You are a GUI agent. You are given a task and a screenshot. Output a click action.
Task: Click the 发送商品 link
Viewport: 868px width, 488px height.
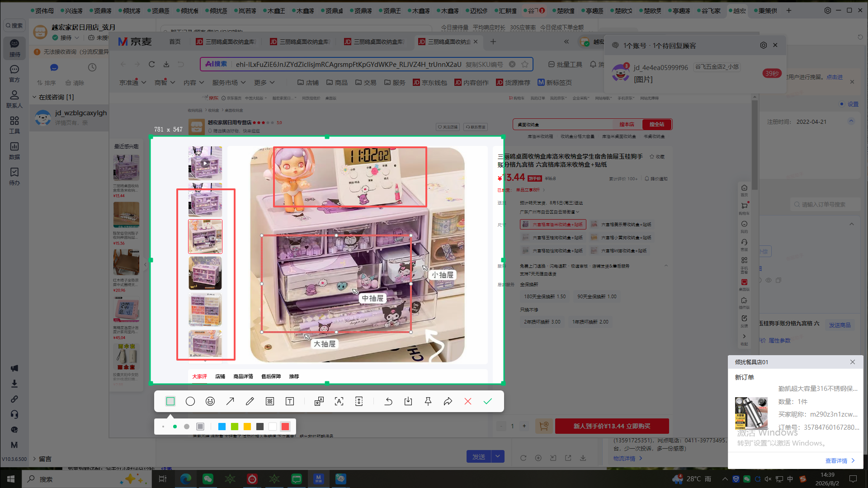coord(840,325)
